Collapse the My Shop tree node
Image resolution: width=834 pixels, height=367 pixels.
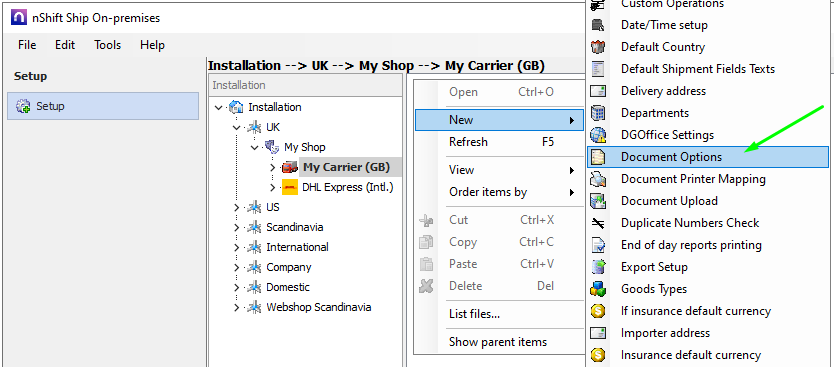point(255,147)
